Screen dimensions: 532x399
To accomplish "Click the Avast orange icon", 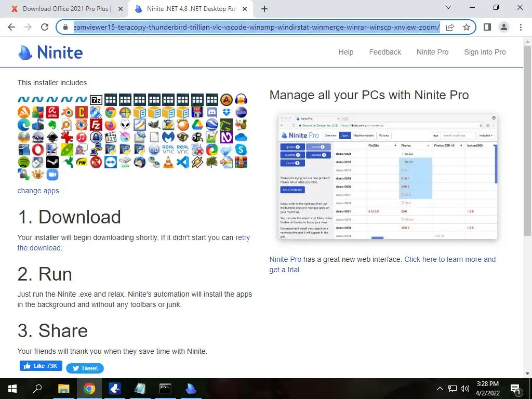I will coord(24,112).
